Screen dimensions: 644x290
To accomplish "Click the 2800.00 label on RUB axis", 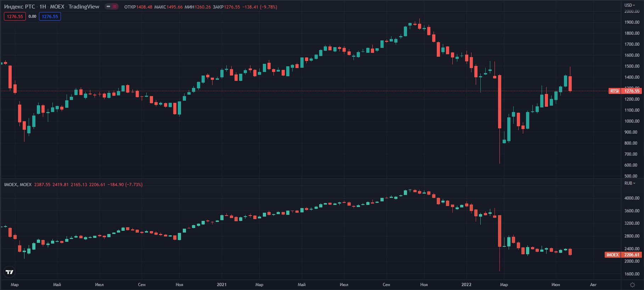I will click(x=632, y=236).
